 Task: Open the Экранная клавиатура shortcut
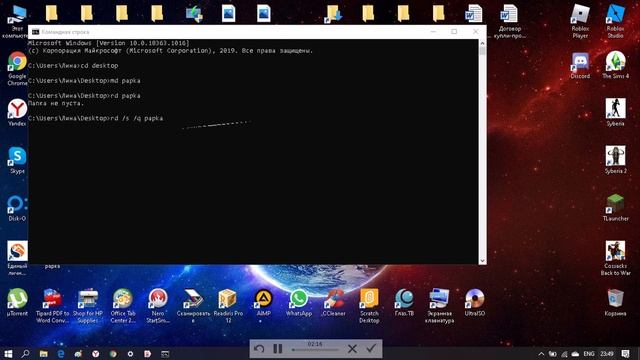pyautogui.click(x=439, y=305)
